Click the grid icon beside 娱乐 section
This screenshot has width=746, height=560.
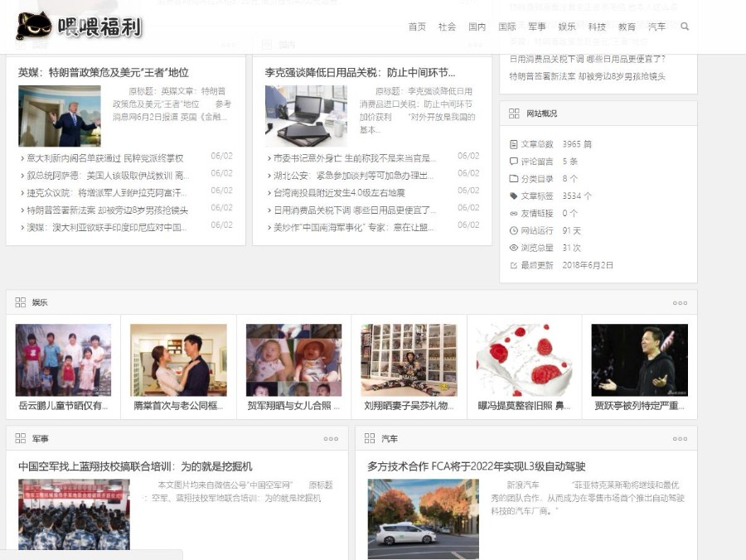(x=21, y=302)
